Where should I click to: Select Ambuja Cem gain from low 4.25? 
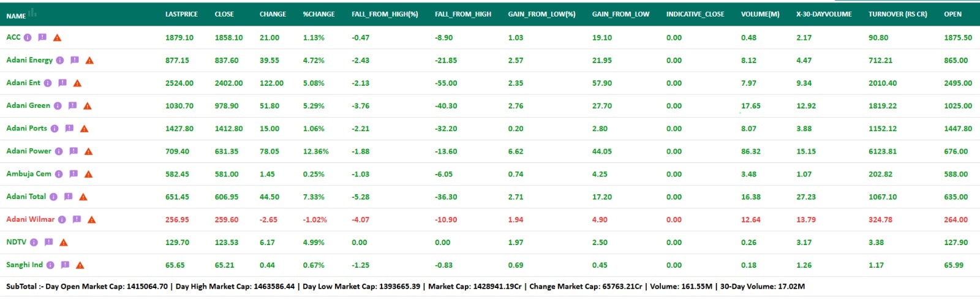[x=600, y=174]
